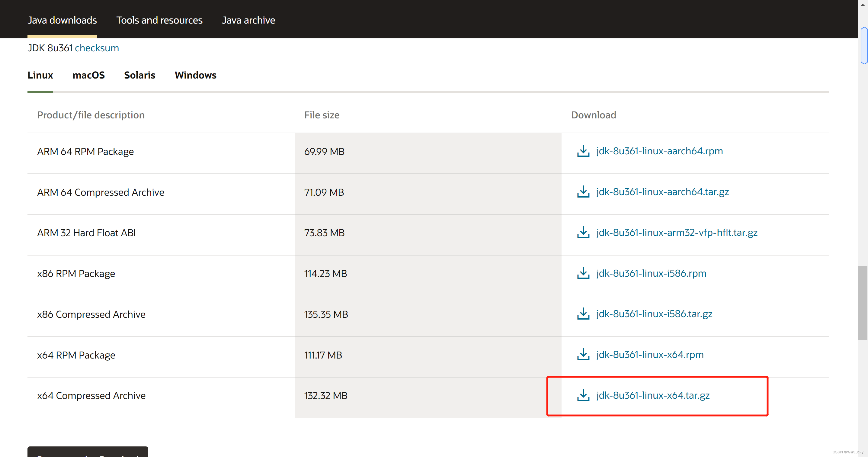Download jdk-8u361-linux-x64.tar.gz link
The image size is (868, 457).
click(x=653, y=395)
